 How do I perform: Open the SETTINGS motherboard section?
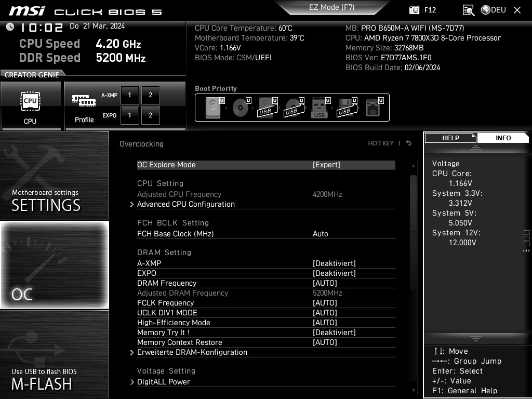55,176
